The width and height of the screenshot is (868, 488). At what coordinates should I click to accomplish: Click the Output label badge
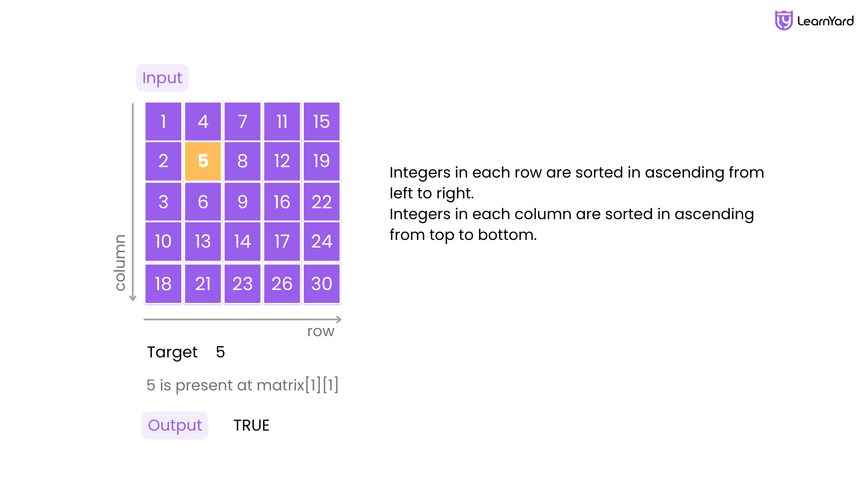click(175, 426)
